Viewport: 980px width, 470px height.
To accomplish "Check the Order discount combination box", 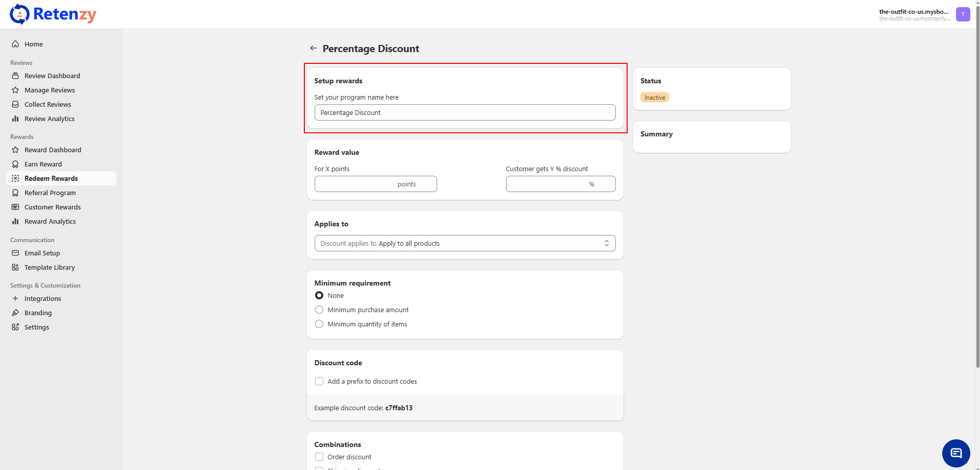I will (x=319, y=457).
